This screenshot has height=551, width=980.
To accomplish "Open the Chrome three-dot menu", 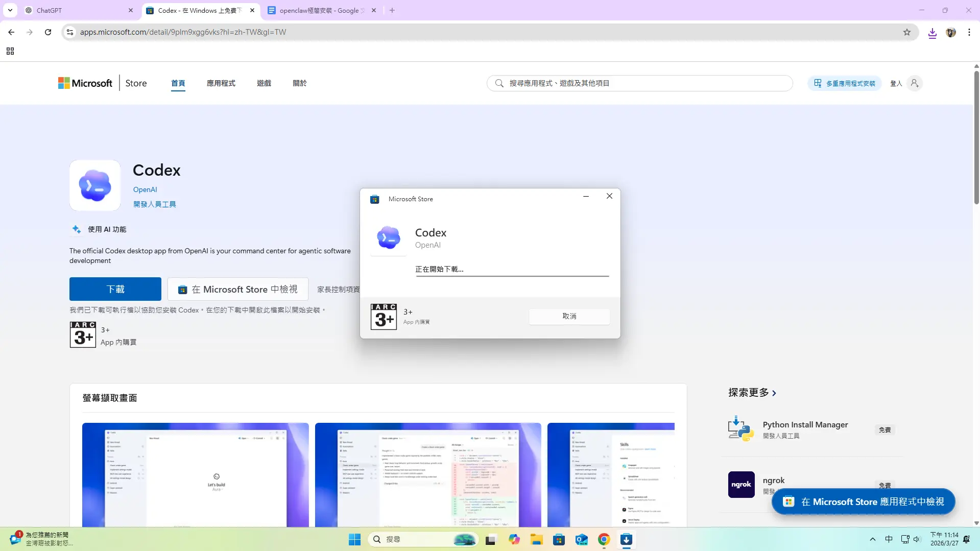I will click(x=969, y=32).
